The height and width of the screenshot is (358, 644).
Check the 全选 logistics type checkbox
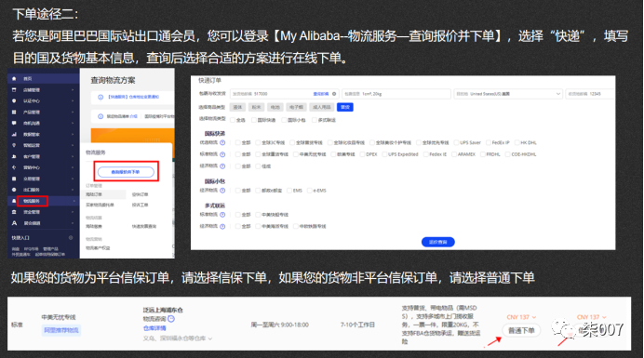(x=233, y=120)
